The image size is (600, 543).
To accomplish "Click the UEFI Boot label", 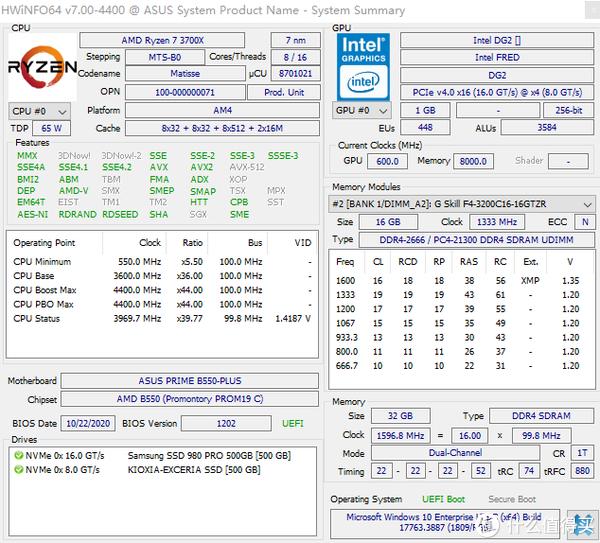I will click(443, 499).
